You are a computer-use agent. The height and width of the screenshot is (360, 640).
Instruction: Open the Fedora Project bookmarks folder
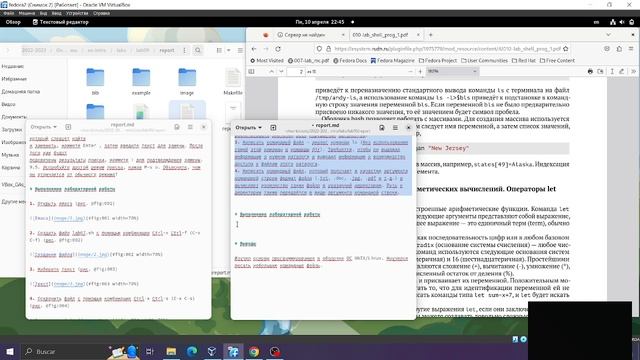[438, 60]
